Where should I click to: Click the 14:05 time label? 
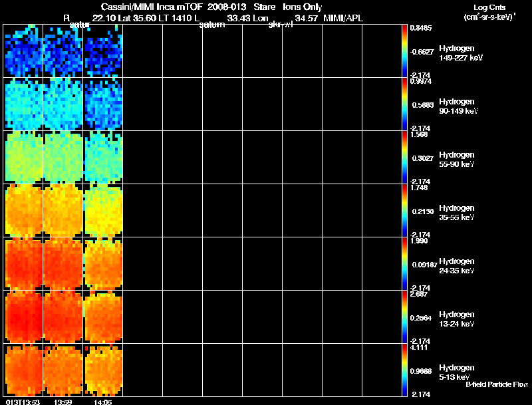coord(103,402)
